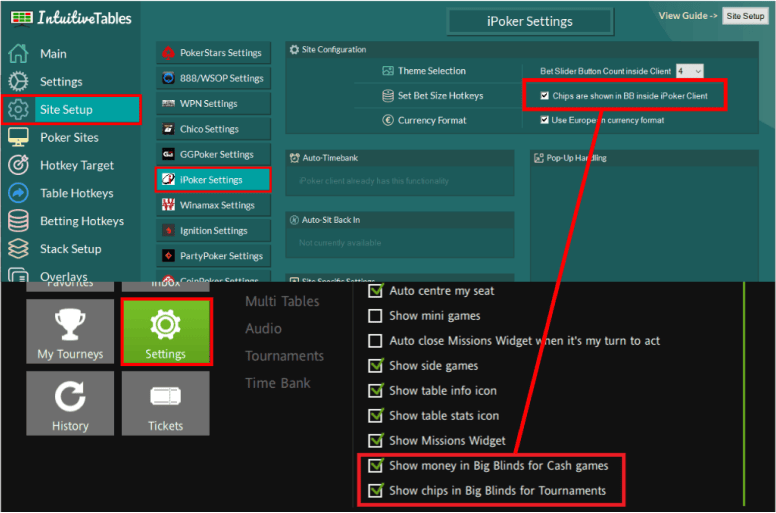
Task: Click the Theme Selection image icon
Action: [x=388, y=71]
